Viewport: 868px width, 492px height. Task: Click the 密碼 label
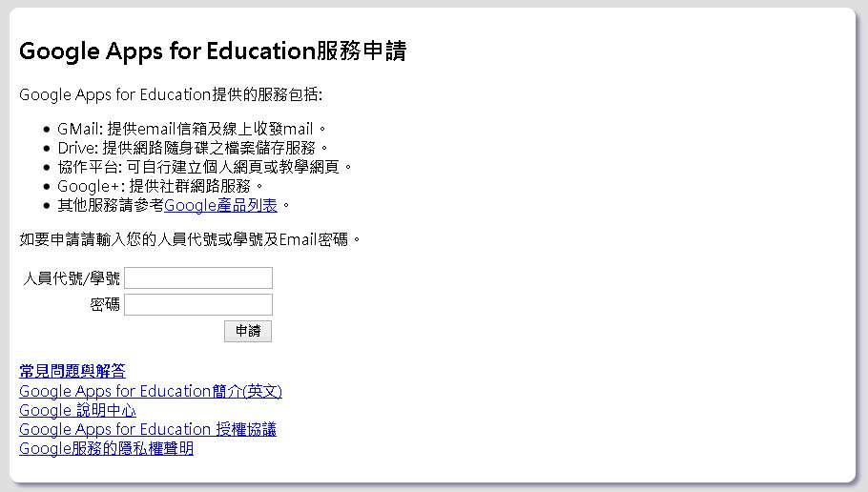point(105,304)
